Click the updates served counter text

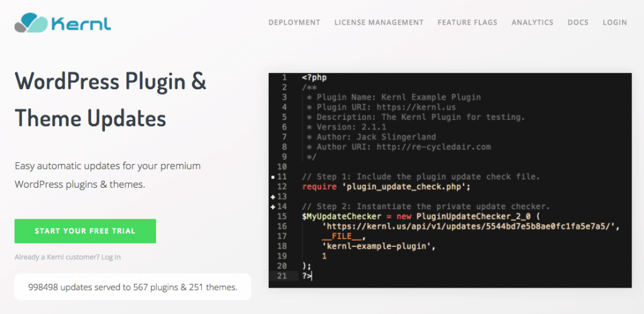(x=133, y=287)
